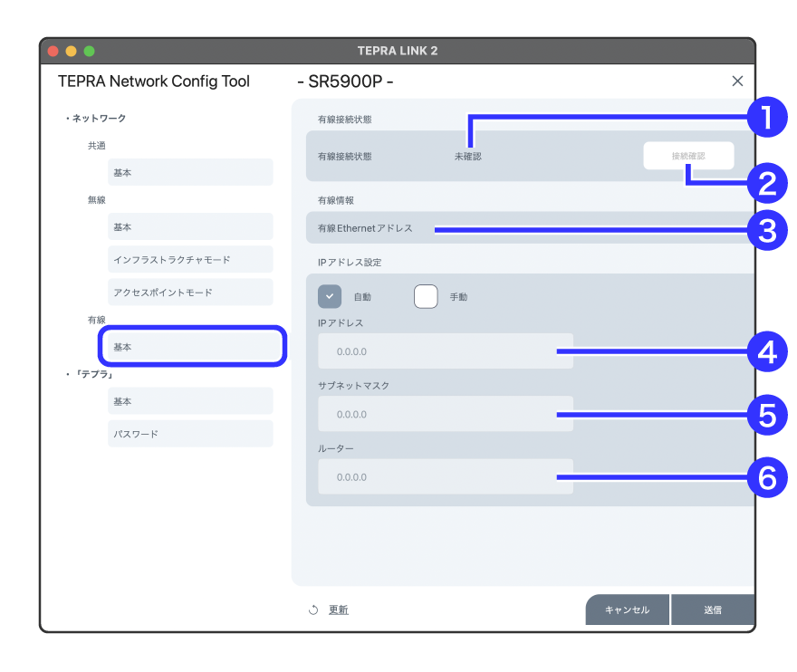Open the パスワード settings item
Screen dimensions: 797x672
point(190,434)
